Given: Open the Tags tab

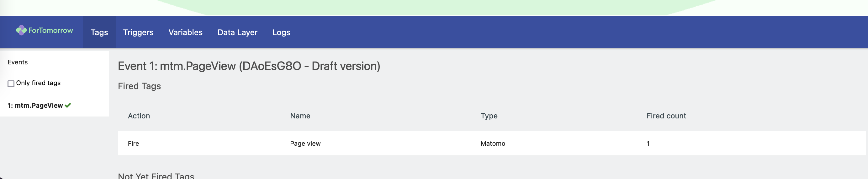Looking at the screenshot, I should click(99, 32).
